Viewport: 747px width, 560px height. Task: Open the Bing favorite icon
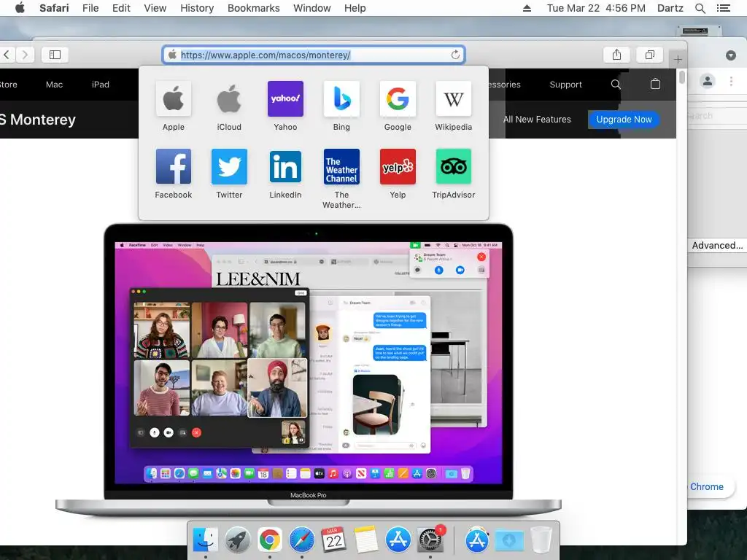point(341,99)
